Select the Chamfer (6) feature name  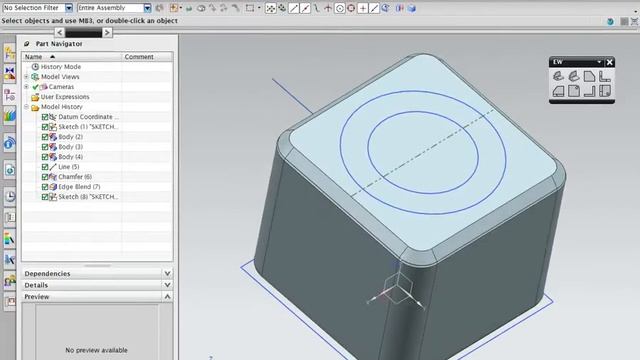pos(75,177)
